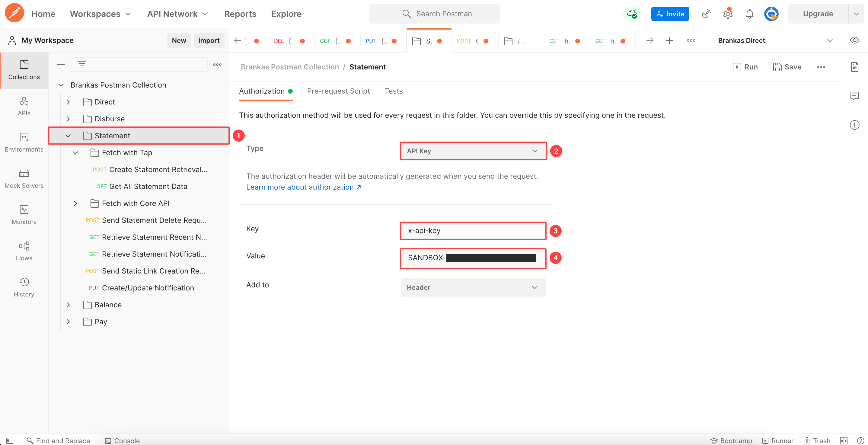Click the capture requests satellite icon
This screenshot has width=868, height=445.
point(706,14)
